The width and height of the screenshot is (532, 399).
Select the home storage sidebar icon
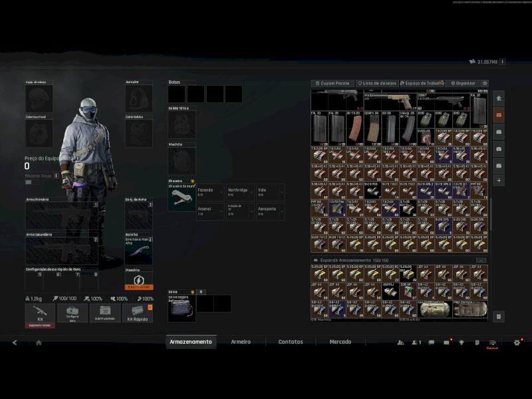499,98
